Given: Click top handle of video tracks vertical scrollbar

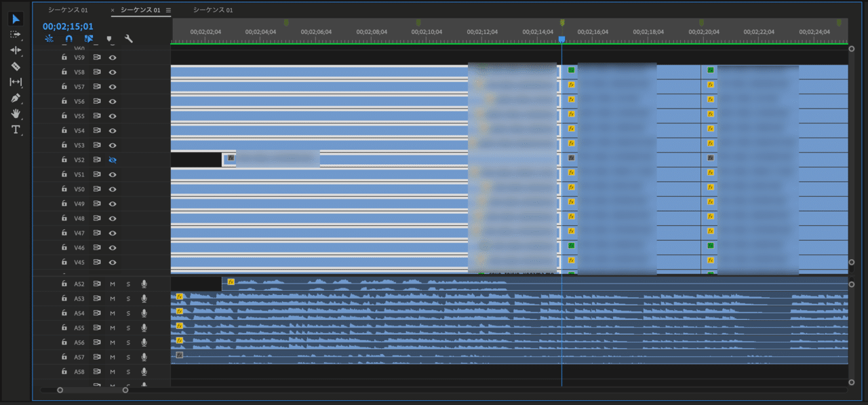Looking at the screenshot, I should [x=852, y=49].
